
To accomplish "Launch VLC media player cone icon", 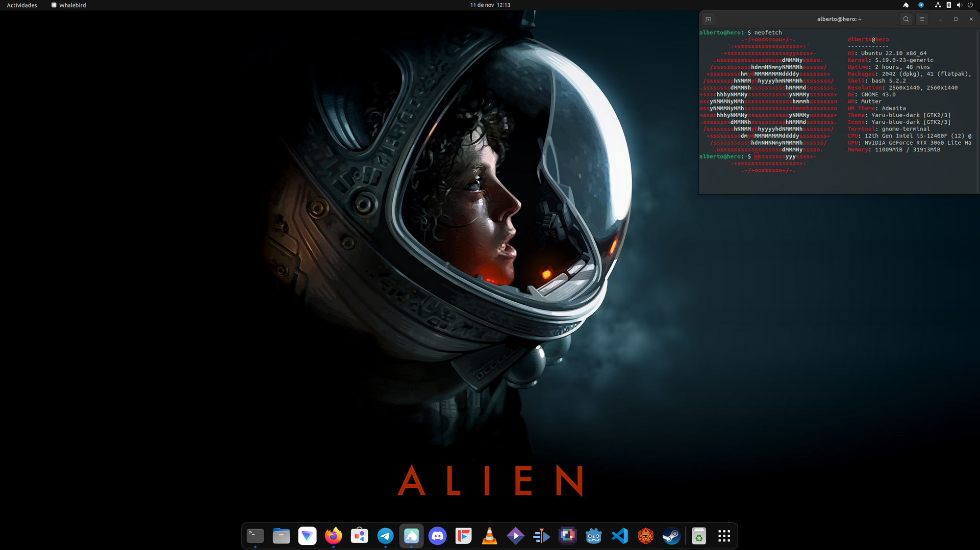I will (489, 536).
